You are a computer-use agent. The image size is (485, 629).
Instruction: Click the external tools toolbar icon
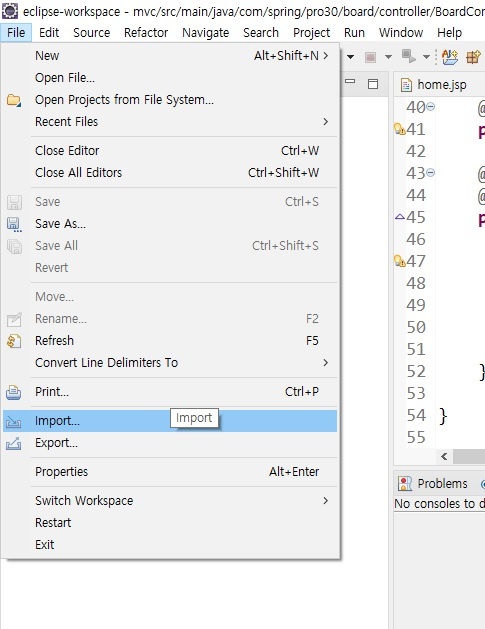(409, 57)
